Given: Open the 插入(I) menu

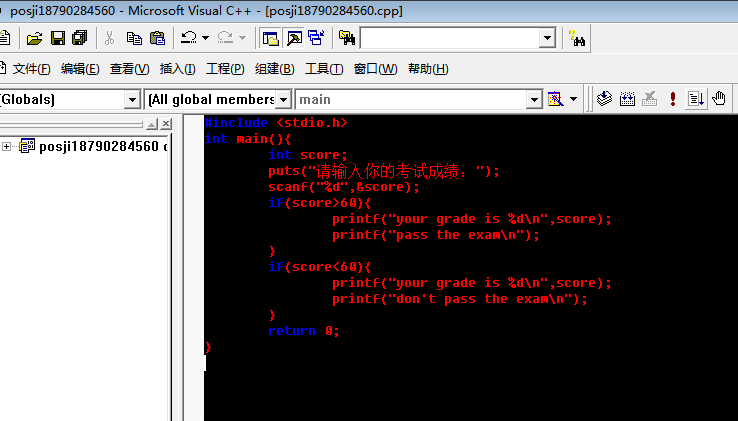Looking at the screenshot, I should click(x=177, y=69).
